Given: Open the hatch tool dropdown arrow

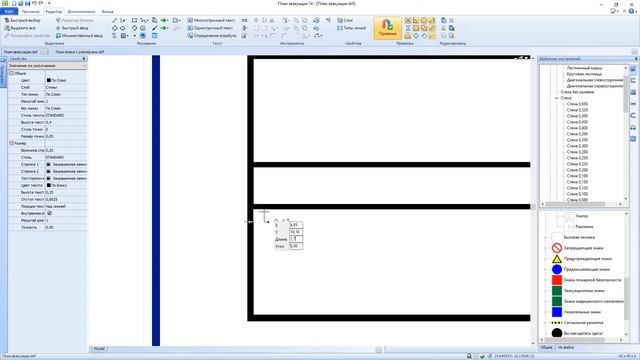Looking at the screenshot, I should [128, 36].
